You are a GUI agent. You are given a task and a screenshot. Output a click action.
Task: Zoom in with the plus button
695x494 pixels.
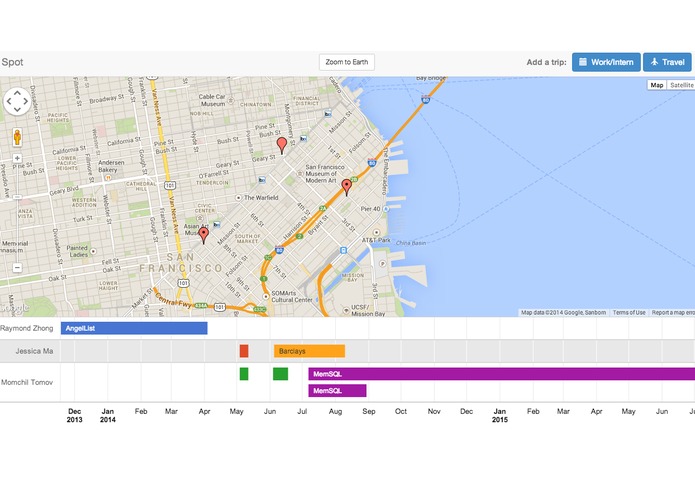[x=17, y=158]
